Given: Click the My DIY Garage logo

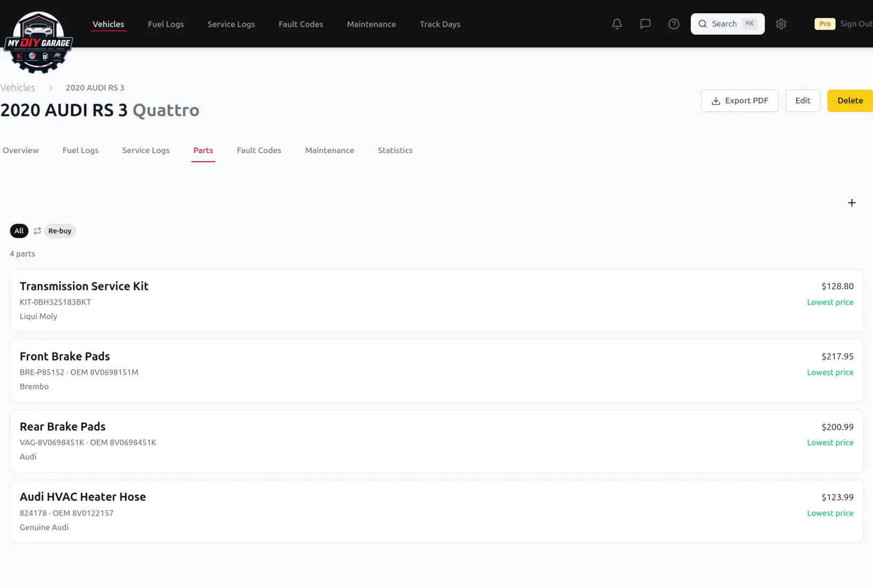Looking at the screenshot, I should point(38,42).
